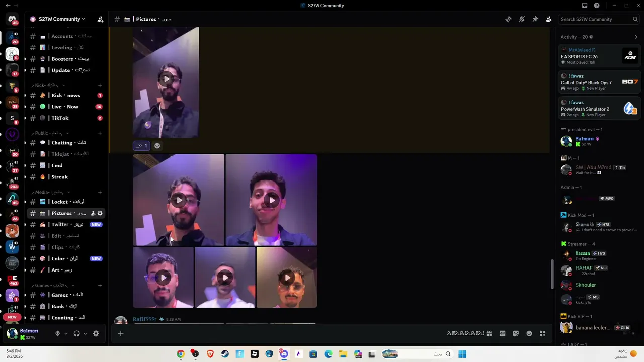644x362 pixels.
Task: Open the Discord inbox
Action: tap(585, 6)
